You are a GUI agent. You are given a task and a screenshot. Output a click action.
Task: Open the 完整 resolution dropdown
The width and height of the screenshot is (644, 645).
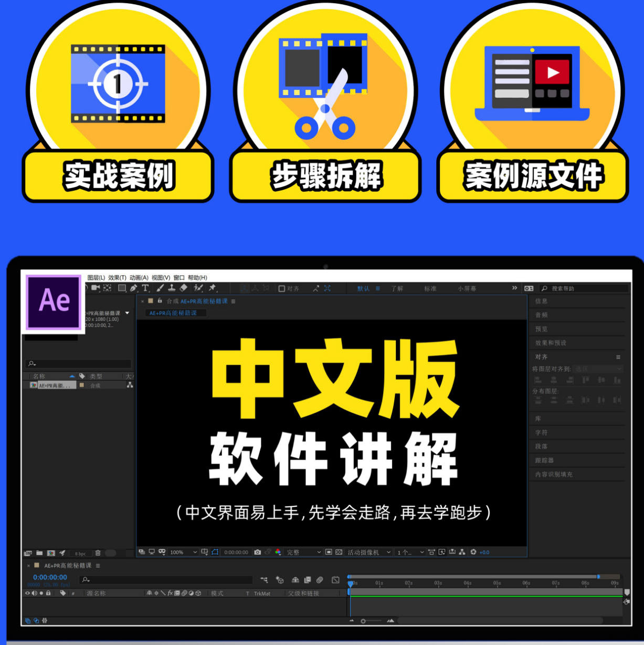click(x=303, y=552)
